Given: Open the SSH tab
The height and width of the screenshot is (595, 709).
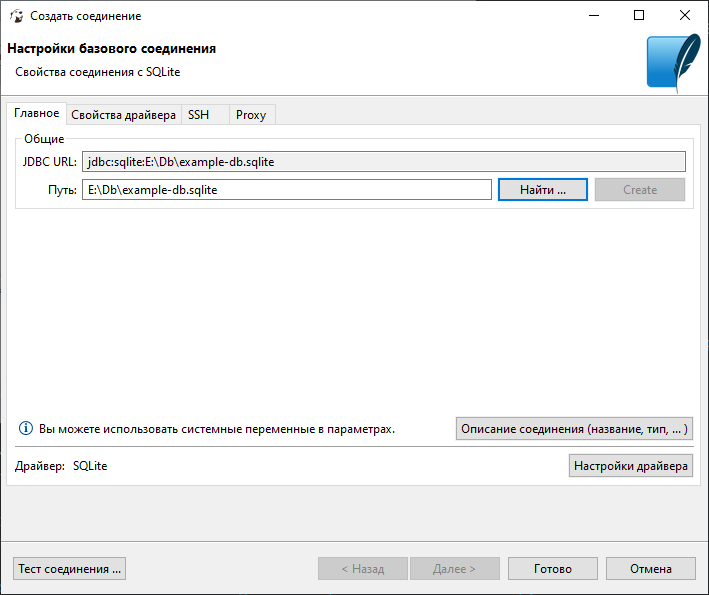Looking at the screenshot, I should [205, 115].
